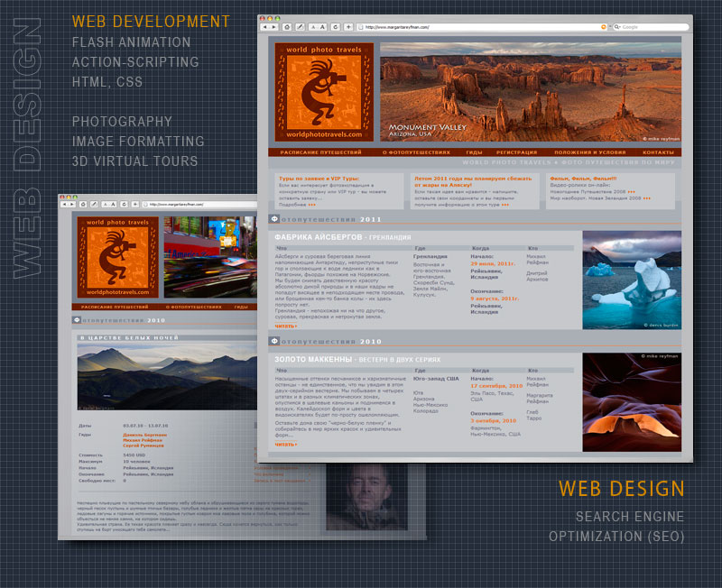
Task: Click orange RSS feed icon in address bar
Action: point(604,27)
